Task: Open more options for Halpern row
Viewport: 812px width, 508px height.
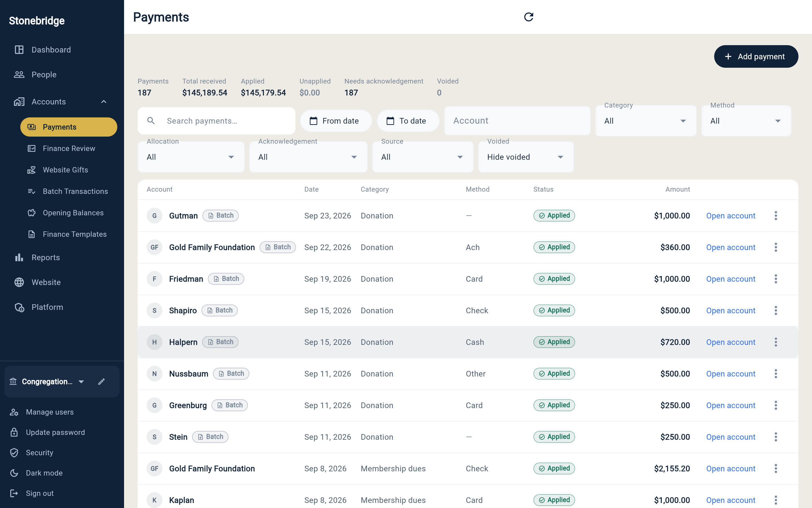Action: [x=776, y=342]
